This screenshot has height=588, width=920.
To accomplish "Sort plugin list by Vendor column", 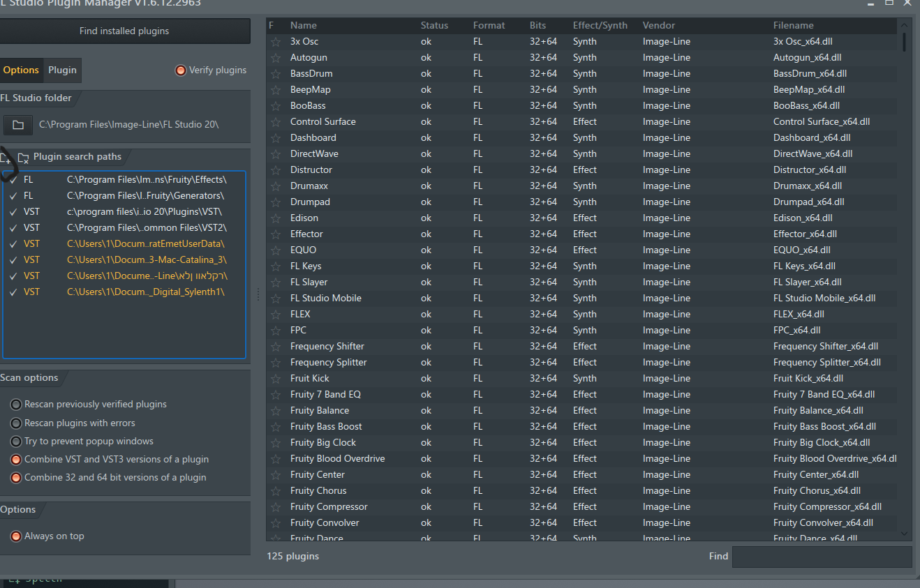I will 659,26.
